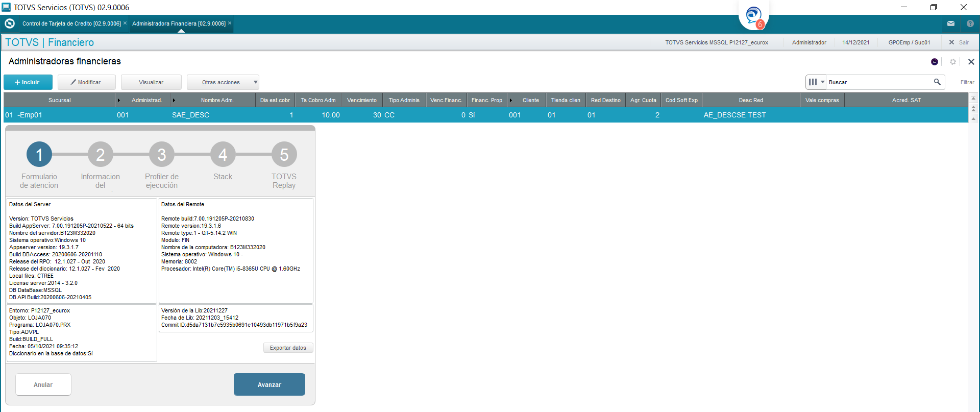Click the Filtrar link

click(967, 82)
